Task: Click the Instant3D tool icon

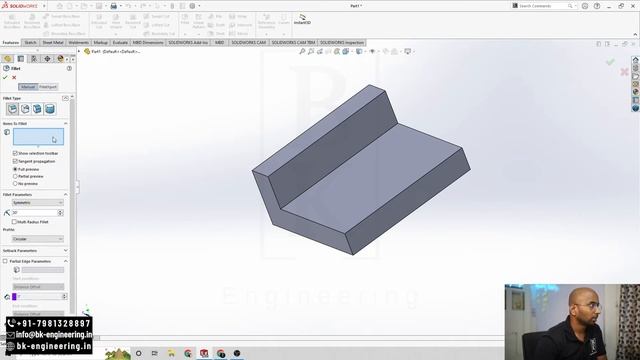Action: click(x=302, y=19)
